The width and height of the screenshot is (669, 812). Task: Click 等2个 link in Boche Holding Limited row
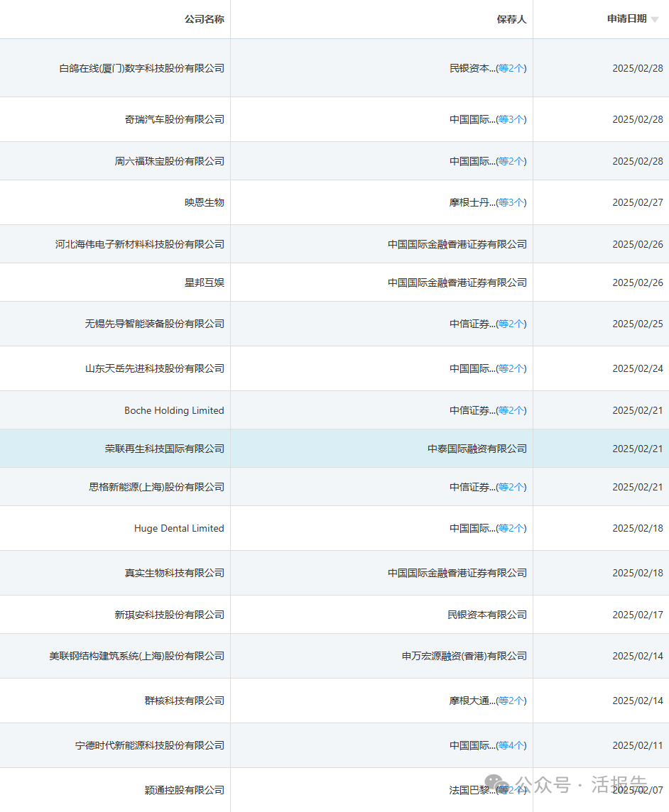[x=511, y=410]
